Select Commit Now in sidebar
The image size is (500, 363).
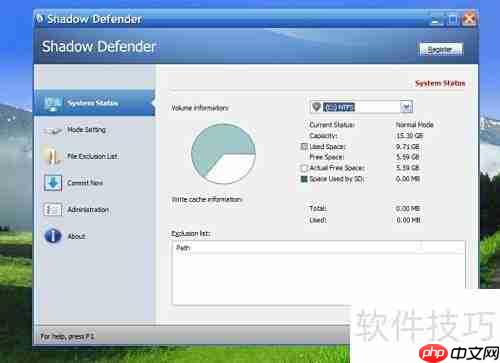tap(85, 183)
